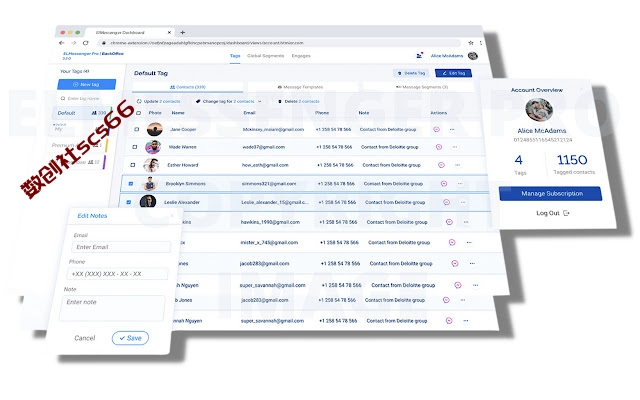Click the chat icon in the hawkins_1990 row
This screenshot has height=400, width=640.
point(449,222)
